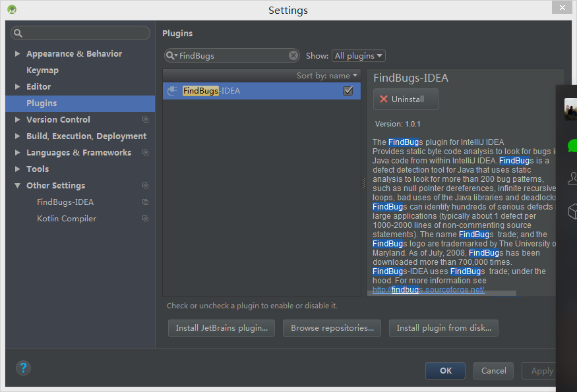The width and height of the screenshot is (577, 392).
Task: Click the FindBugs-IDEA description heading
Action: tap(411, 78)
